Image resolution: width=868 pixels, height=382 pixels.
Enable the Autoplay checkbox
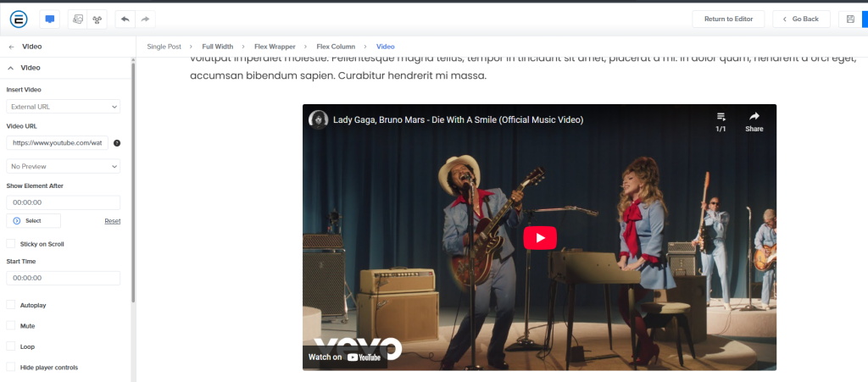(x=10, y=305)
